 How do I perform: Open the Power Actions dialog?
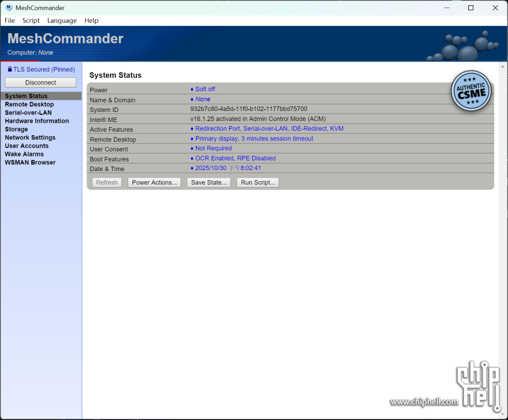pos(154,183)
